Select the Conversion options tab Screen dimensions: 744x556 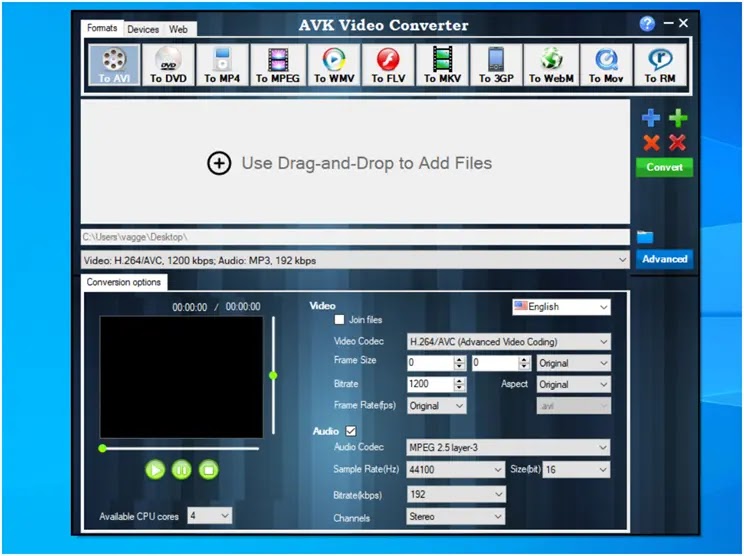coord(124,282)
